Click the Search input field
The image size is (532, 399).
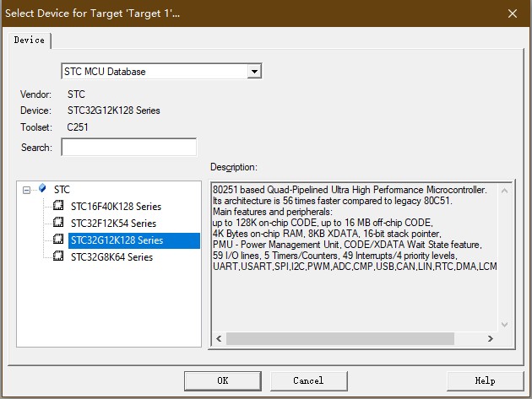tap(129, 147)
